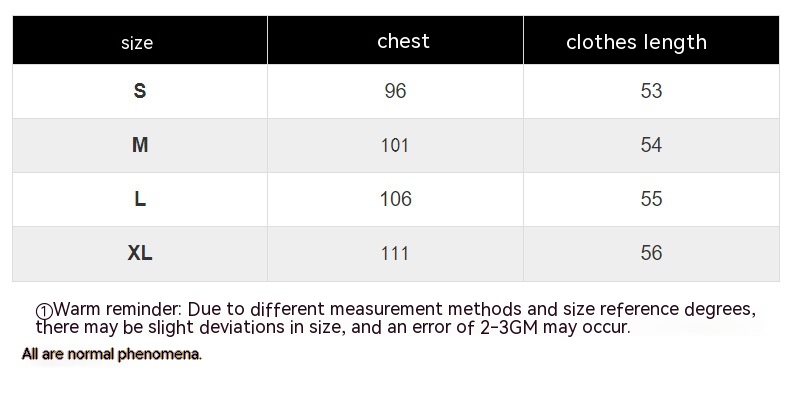Image resolution: width=790 pixels, height=400 pixels.
Task: Click clothes length value 55
Action: coord(651,199)
